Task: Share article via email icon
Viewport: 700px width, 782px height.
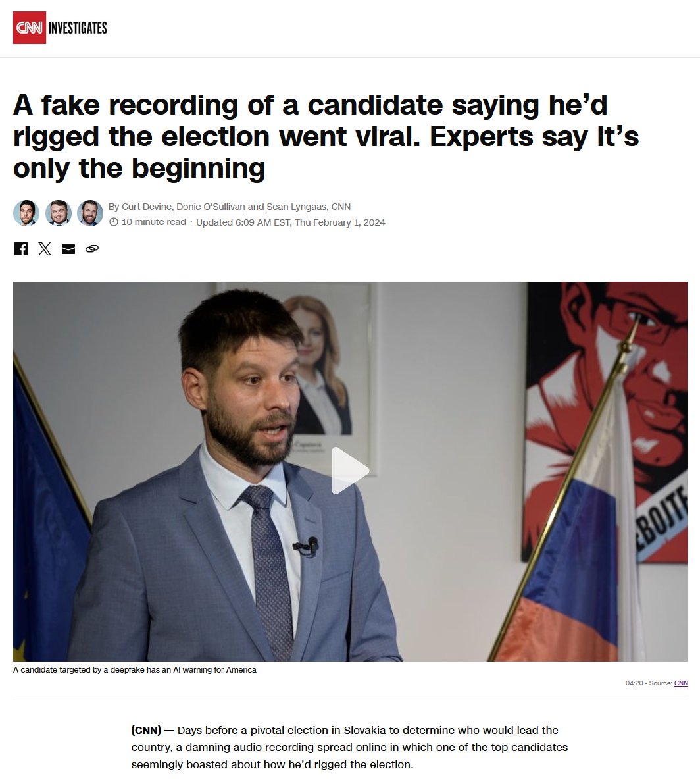Action: 68,249
